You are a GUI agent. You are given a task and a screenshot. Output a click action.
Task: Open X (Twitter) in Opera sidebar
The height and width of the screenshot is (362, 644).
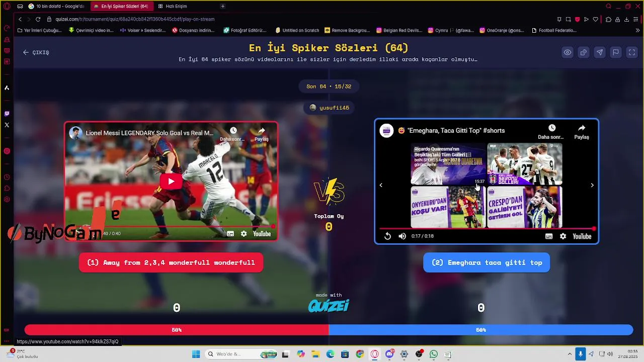7,125
